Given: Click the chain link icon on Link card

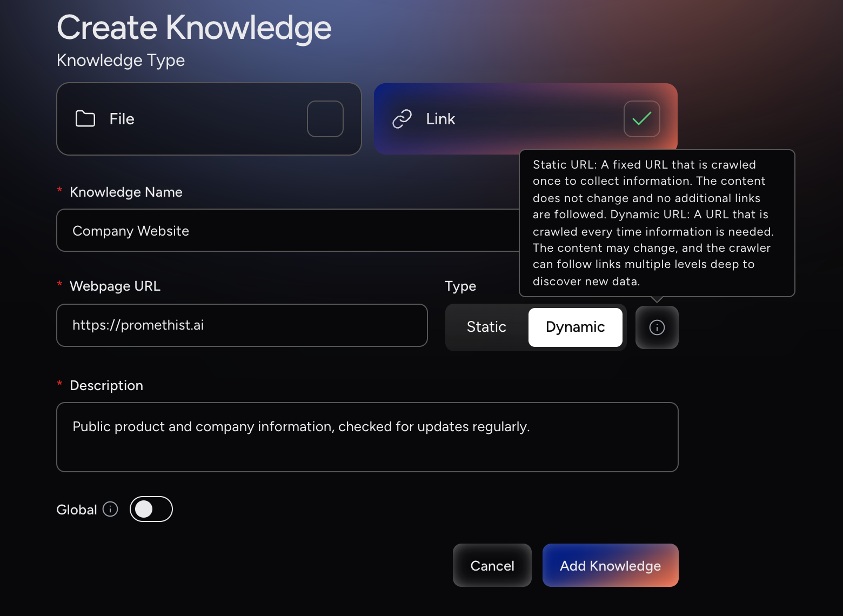Looking at the screenshot, I should [x=402, y=119].
